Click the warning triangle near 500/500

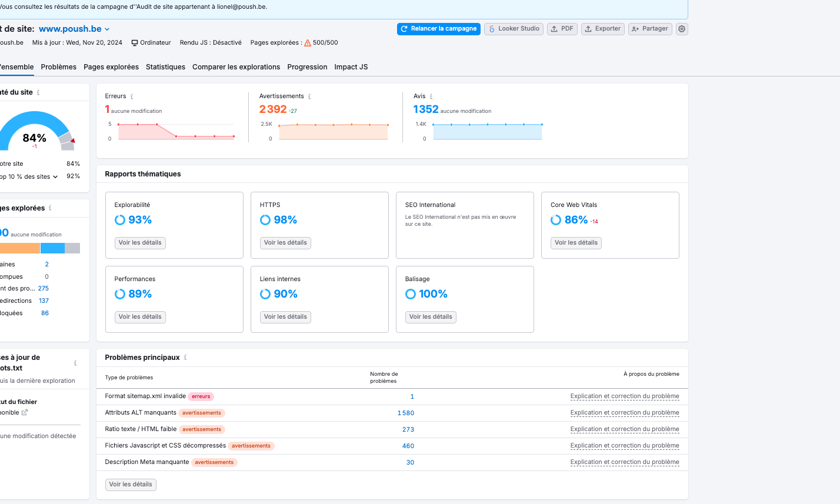tap(308, 43)
